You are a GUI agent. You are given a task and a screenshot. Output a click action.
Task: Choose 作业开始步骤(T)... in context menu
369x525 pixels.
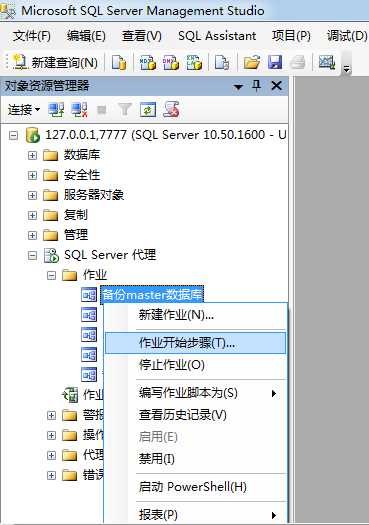coord(196,343)
